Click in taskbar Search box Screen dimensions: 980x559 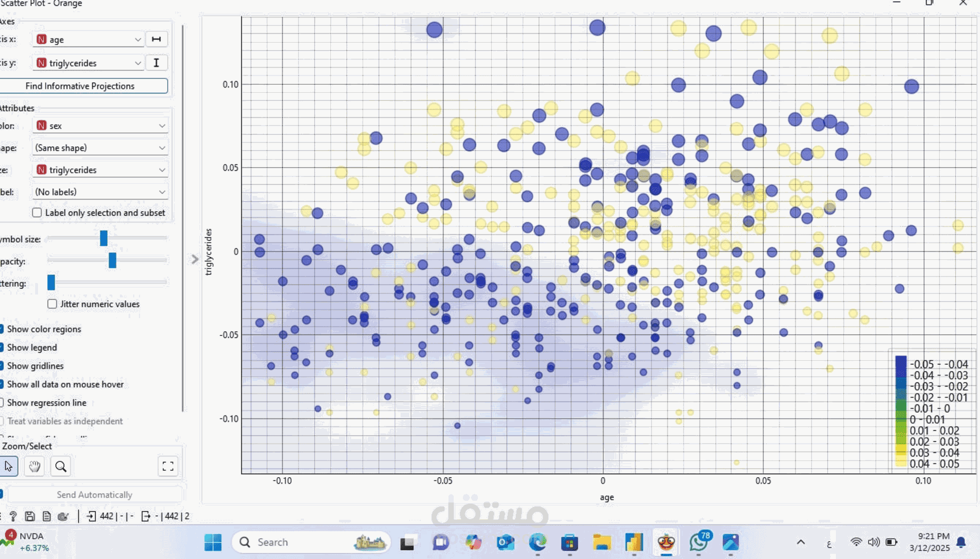(311, 542)
